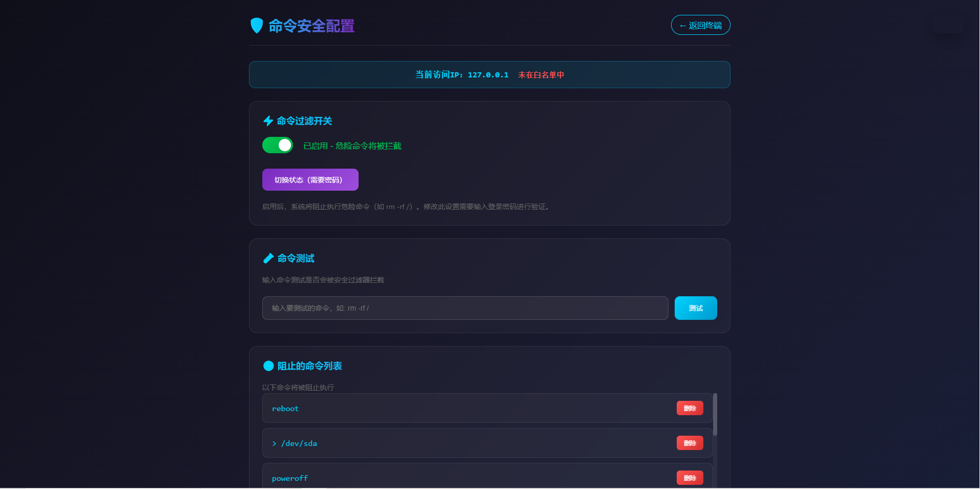The width and height of the screenshot is (980, 489).
Task: Click the 已启用 - 危险命令将被拦截 label
Action: click(352, 146)
